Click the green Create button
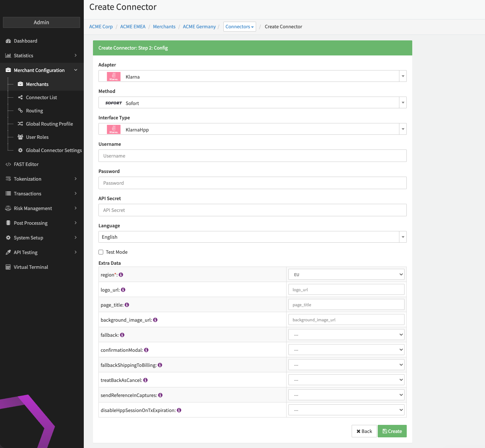 pyautogui.click(x=392, y=431)
